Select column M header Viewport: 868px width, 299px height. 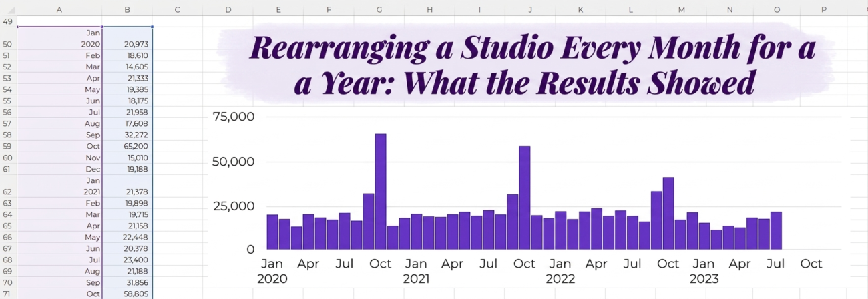tap(681, 9)
